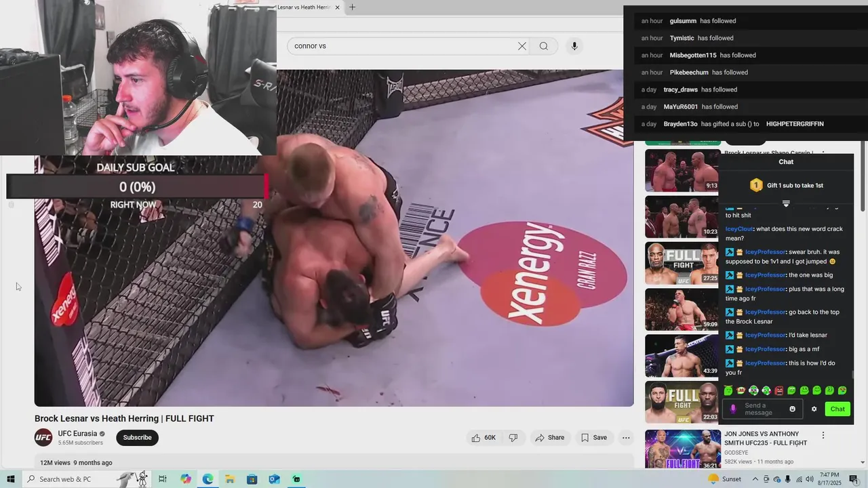Open the 9:13 recommended video thumbnail
The image size is (868, 488).
682,170
